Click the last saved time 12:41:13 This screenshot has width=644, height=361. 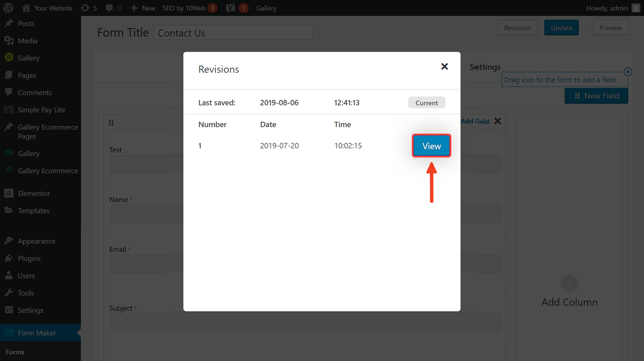[347, 103]
